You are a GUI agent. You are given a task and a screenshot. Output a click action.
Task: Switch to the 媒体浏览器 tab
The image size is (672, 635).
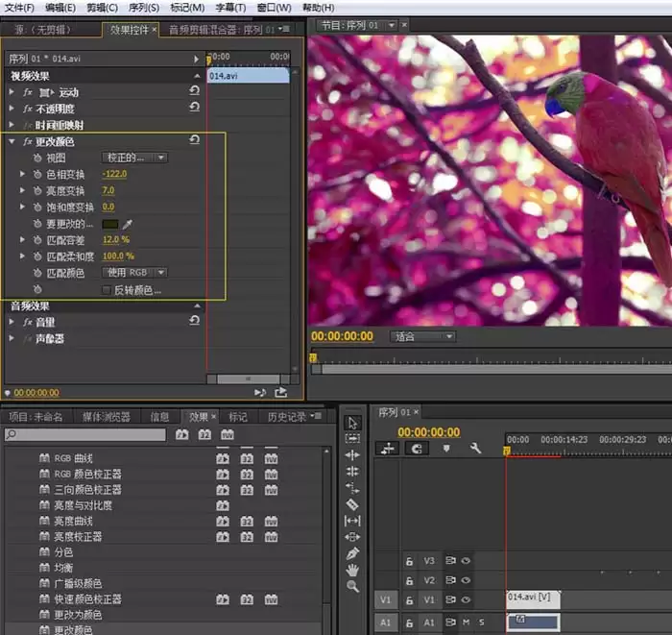click(x=106, y=417)
